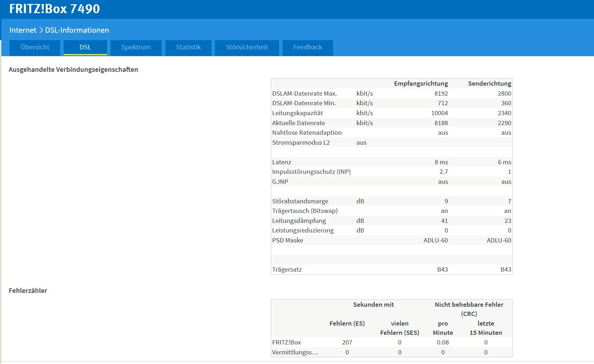Open the Störsicherheit tab
594x364 pixels.
tap(247, 47)
